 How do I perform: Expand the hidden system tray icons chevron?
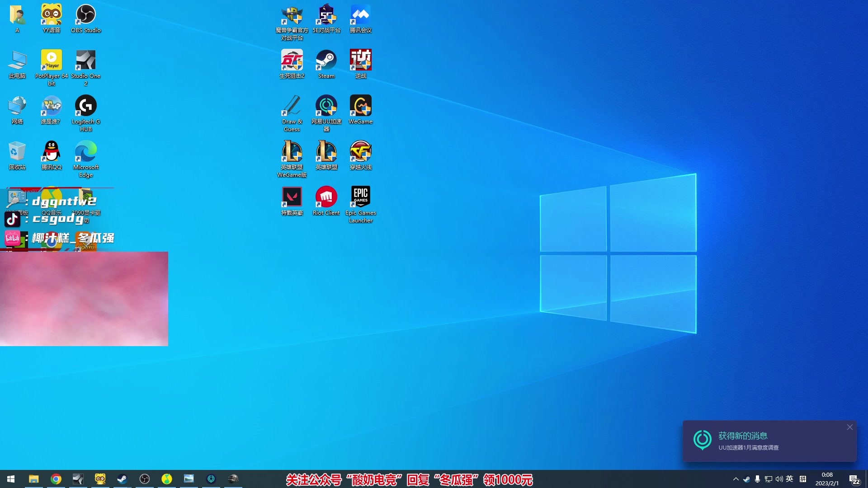click(736, 479)
